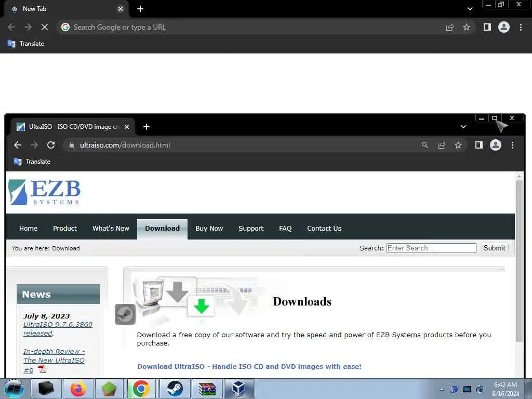This screenshot has width=532, height=399.
Task: Launch Firefox from the taskbar
Action: click(x=78, y=389)
